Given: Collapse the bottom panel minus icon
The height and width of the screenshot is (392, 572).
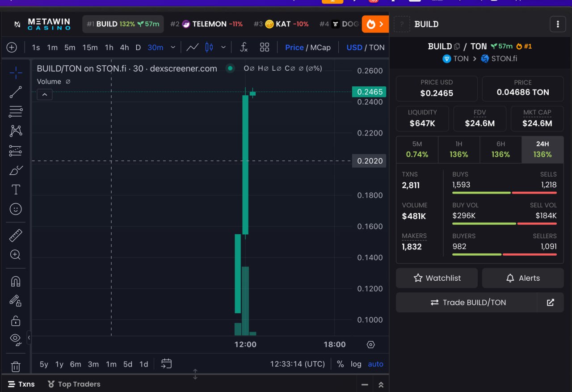Looking at the screenshot, I should point(365,384).
